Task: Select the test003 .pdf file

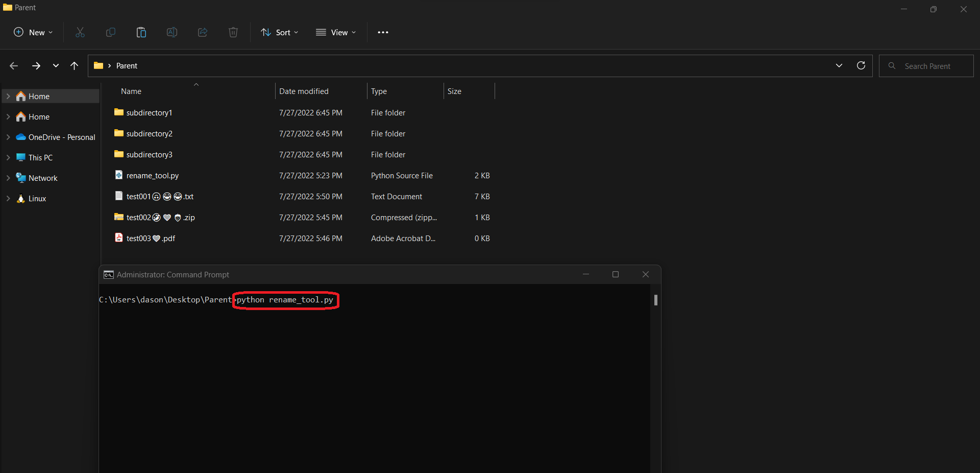Action: [151, 238]
